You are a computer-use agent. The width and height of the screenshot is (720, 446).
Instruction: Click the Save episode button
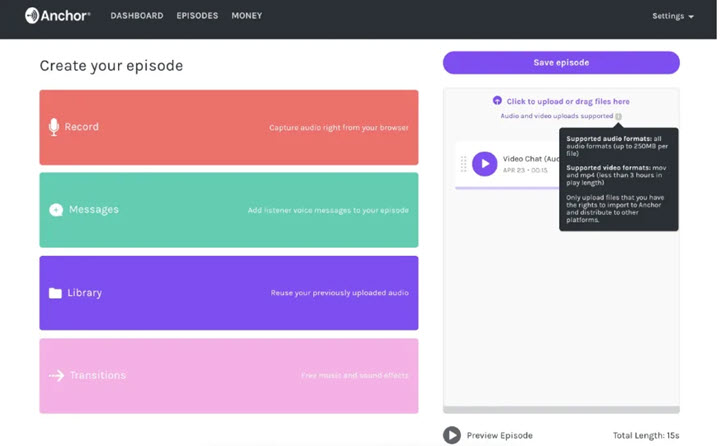[561, 62]
